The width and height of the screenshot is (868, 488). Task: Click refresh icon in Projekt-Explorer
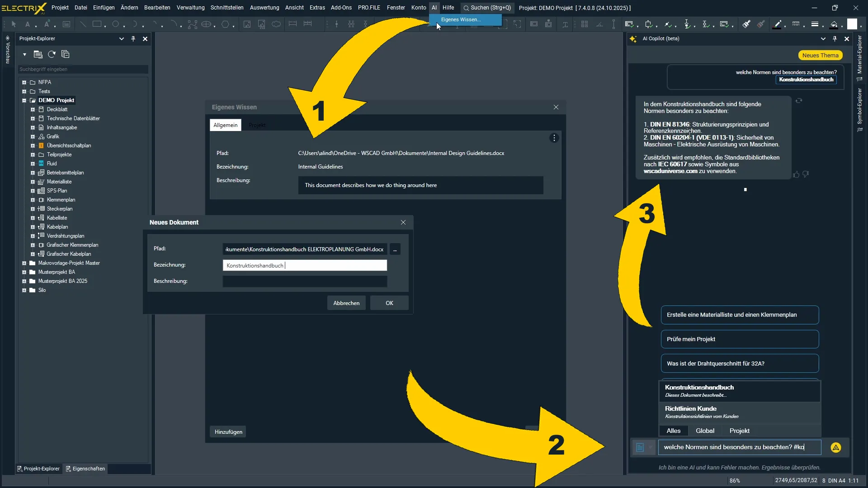pos(52,55)
